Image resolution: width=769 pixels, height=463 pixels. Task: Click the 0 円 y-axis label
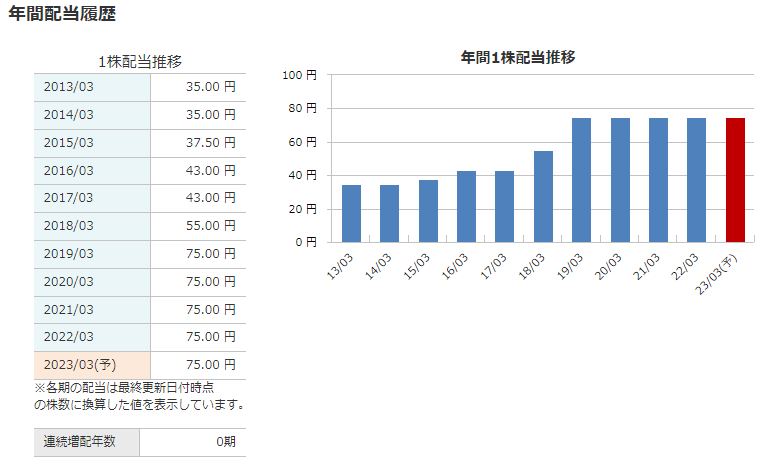[x=306, y=242]
